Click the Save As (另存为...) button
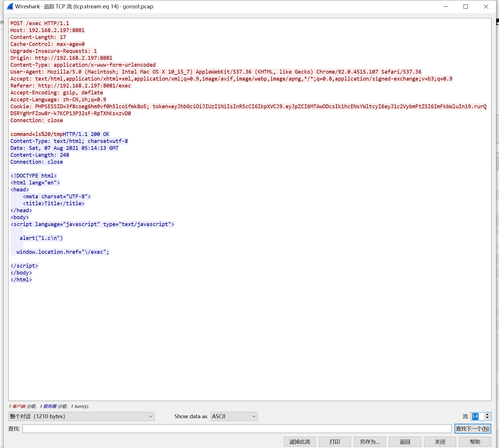 pos(370,442)
